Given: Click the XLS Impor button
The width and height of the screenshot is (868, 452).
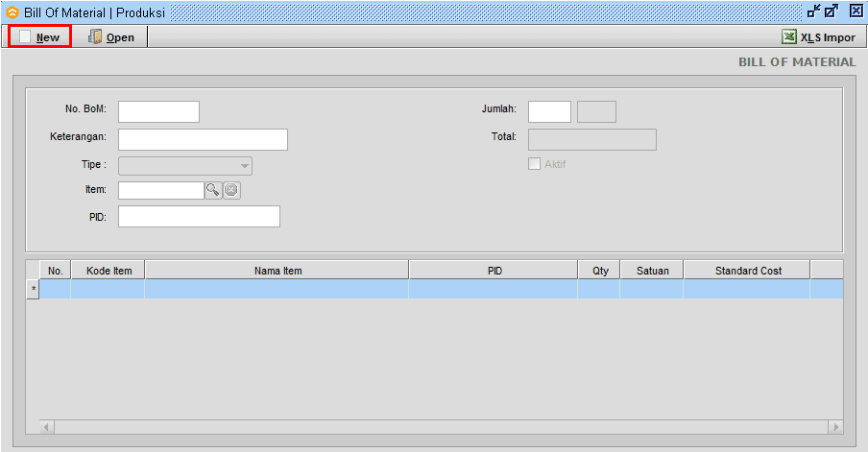Looking at the screenshot, I should tap(819, 37).
